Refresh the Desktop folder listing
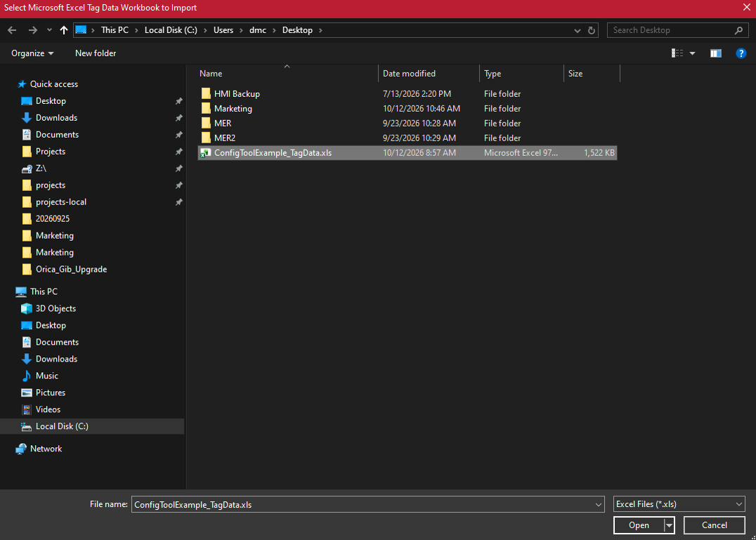The width and height of the screenshot is (756, 540). pyautogui.click(x=592, y=30)
